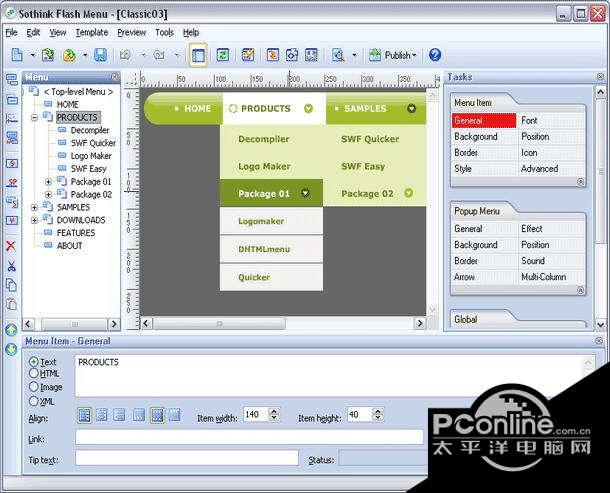Select Logo Maker in the menu tree
The image size is (610, 493).
point(91,156)
